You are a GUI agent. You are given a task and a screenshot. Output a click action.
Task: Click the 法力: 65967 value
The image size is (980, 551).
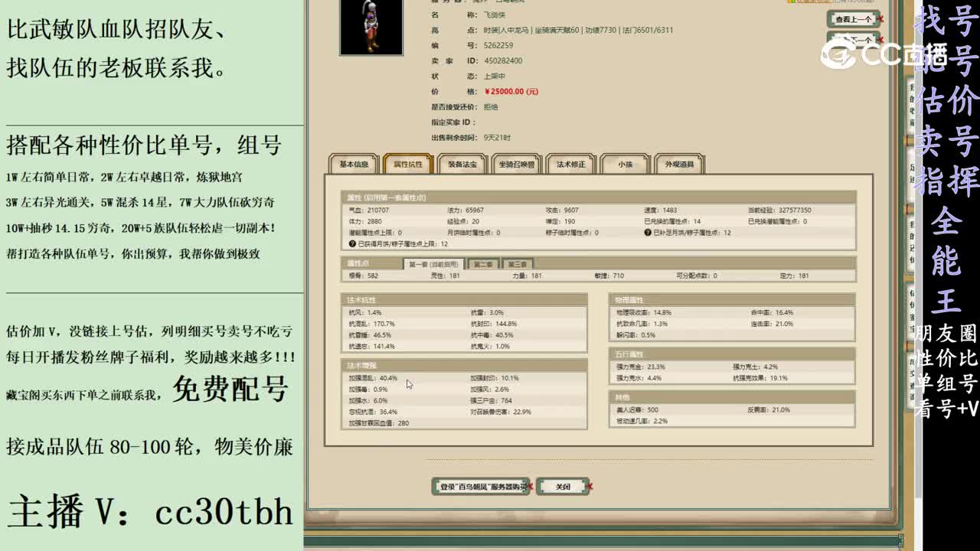click(465, 210)
